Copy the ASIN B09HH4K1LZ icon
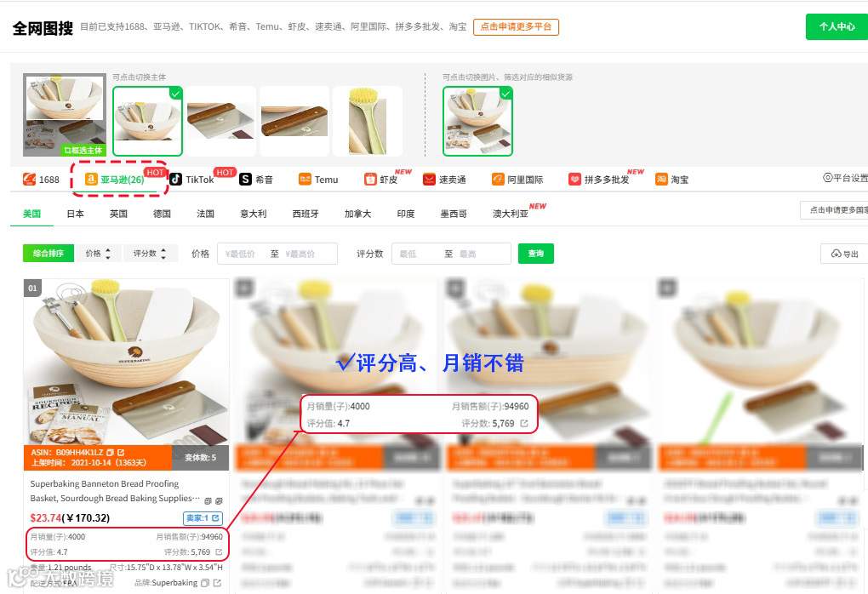This screenshot has height=594, width=868. click(x=110, y=452)
